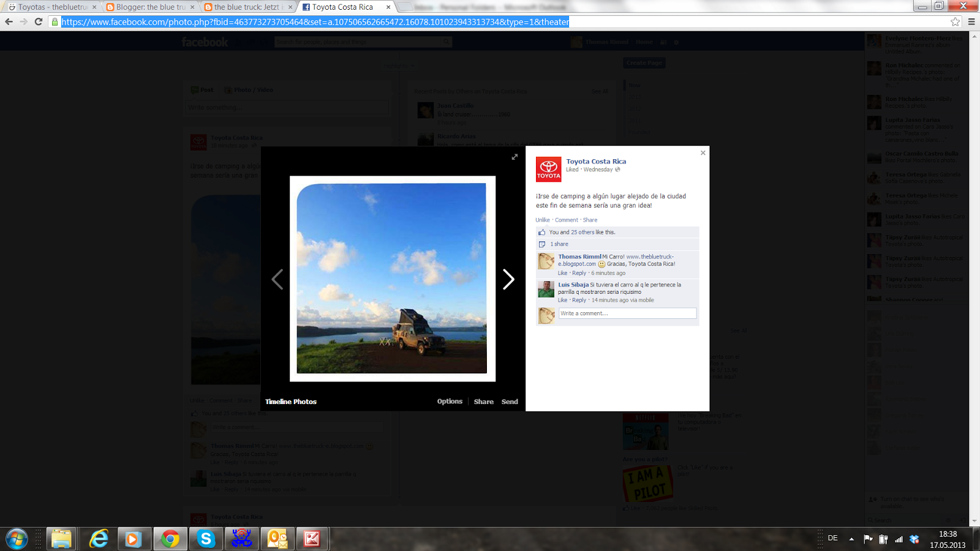View the 25 others who like this
The width and height of the screenshot is (980, 551).
coord(582,232)
